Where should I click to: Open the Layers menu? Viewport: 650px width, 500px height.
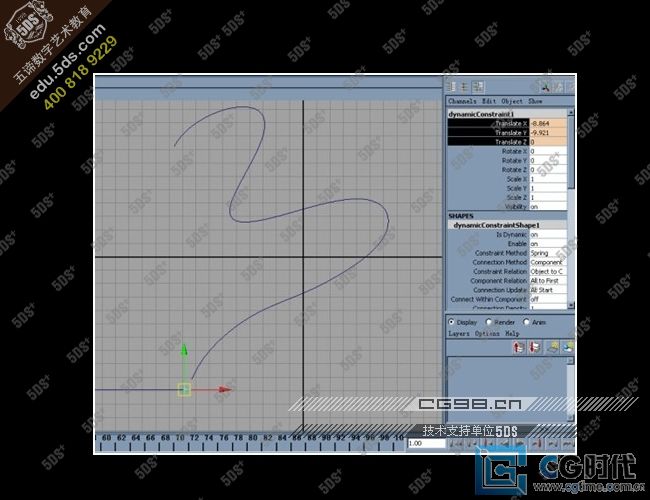click(459, 333)
